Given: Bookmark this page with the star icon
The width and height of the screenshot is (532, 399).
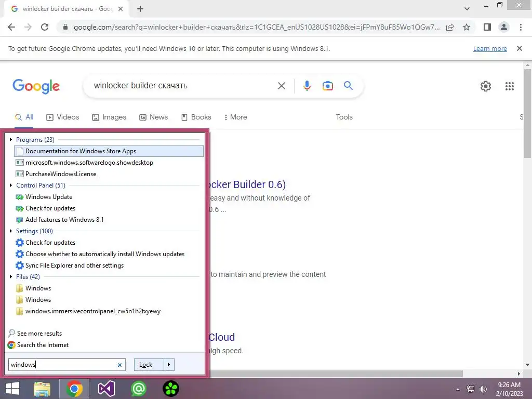Looking at the screenshot, I should point(467,27).
